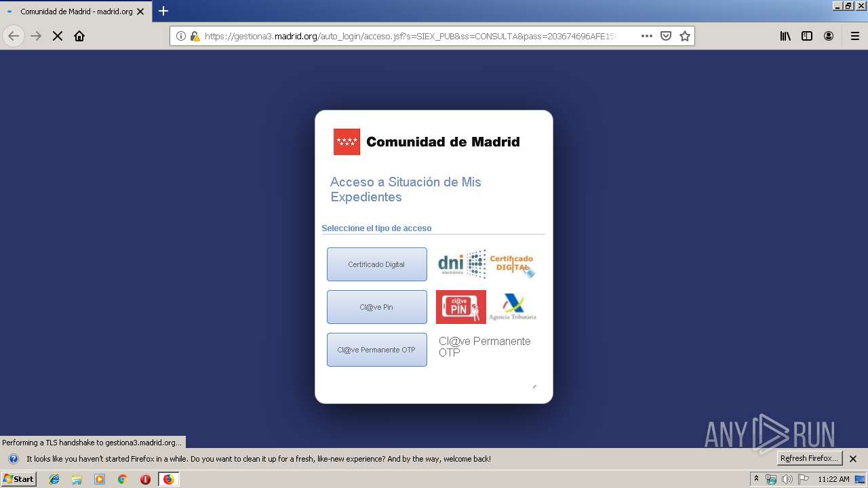Click 'Seleccione el tipo de acceso' text
868x488 pixels.
pyautogui.click(x=376, y=228)
